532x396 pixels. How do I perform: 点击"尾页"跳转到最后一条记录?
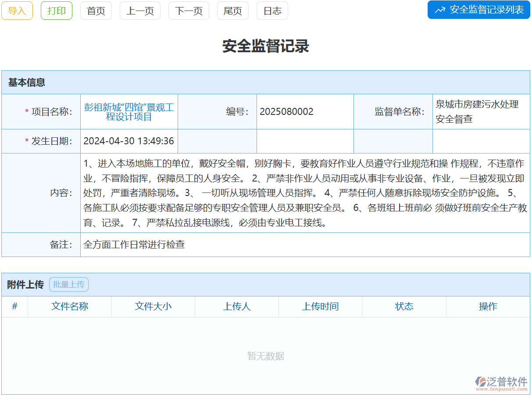click(232, 11)
